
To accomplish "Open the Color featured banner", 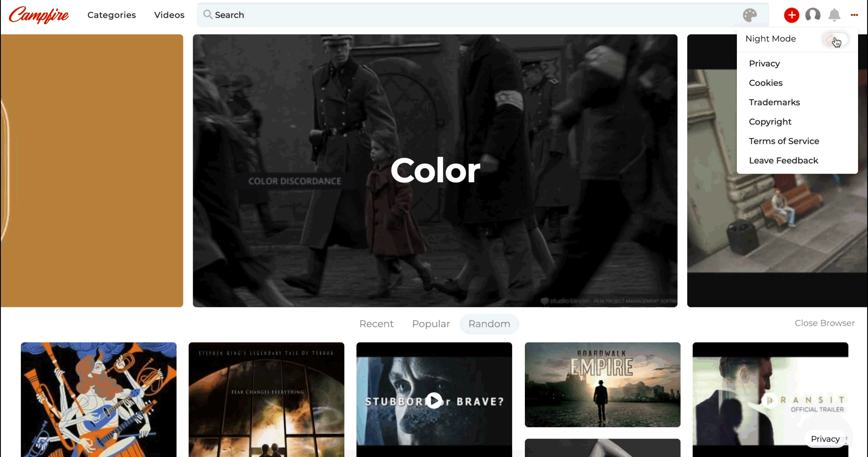I will point(435,171).
